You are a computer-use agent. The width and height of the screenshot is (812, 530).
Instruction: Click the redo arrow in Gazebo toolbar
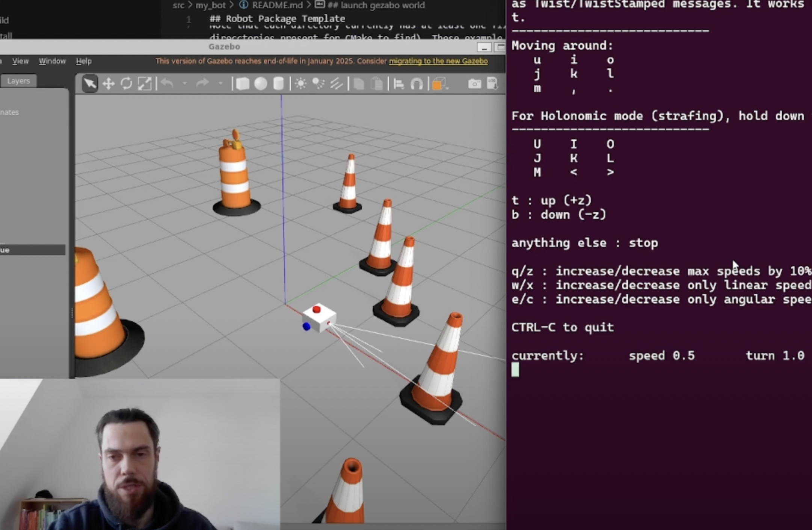(202, 83)
